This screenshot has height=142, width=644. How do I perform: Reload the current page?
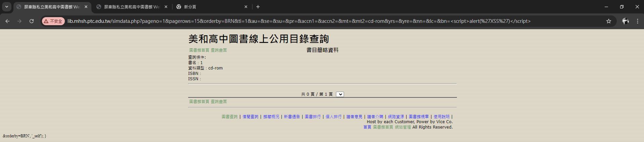click(32, 21)
